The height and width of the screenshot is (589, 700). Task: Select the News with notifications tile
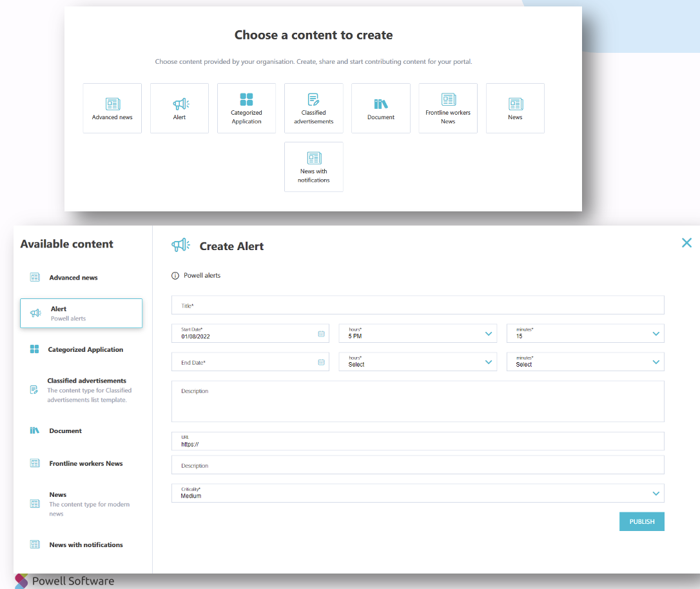tap(313, 166)
